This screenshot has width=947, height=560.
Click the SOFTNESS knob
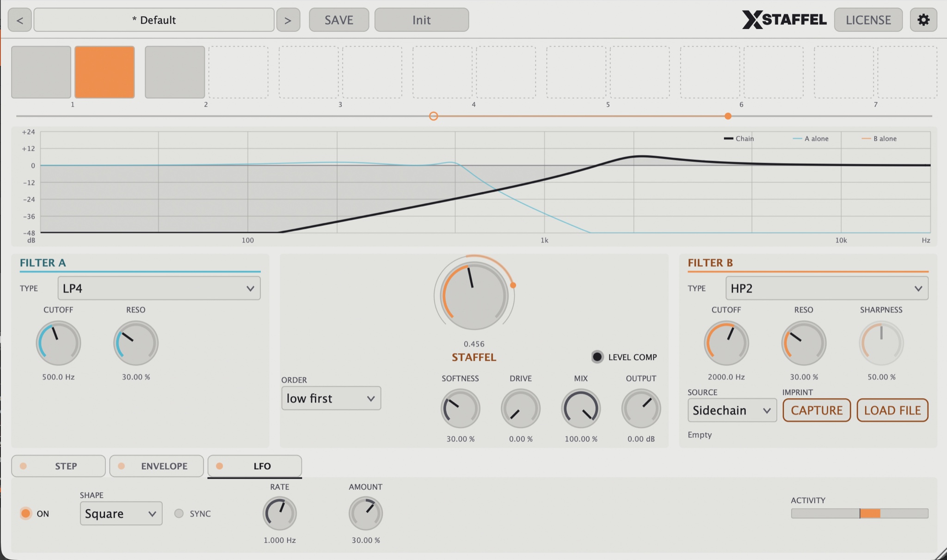pos(460,408)
